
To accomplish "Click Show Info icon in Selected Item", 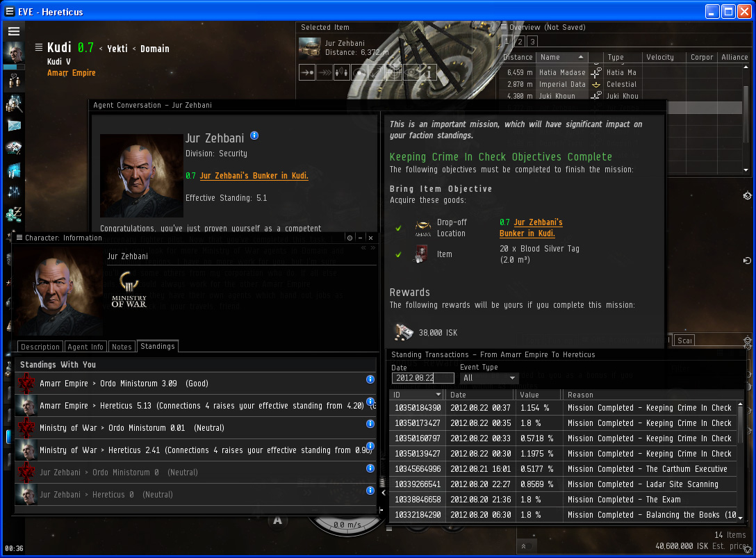I will point(429,73).
